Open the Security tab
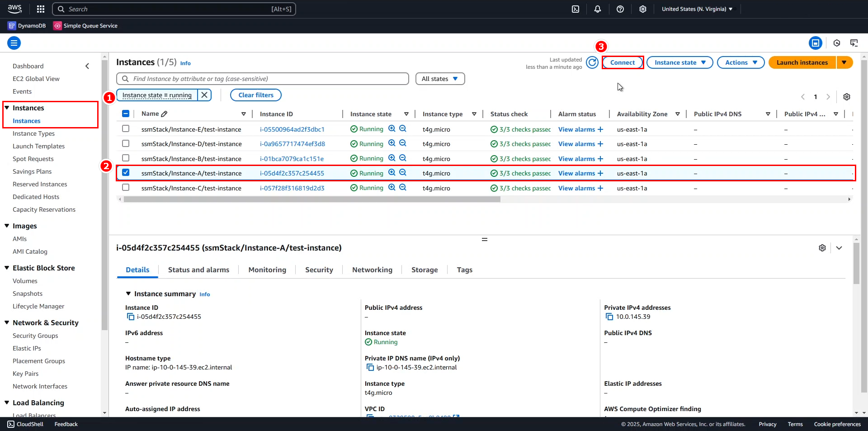Viewport: 868px width, 431px height. tap(319, 270)
